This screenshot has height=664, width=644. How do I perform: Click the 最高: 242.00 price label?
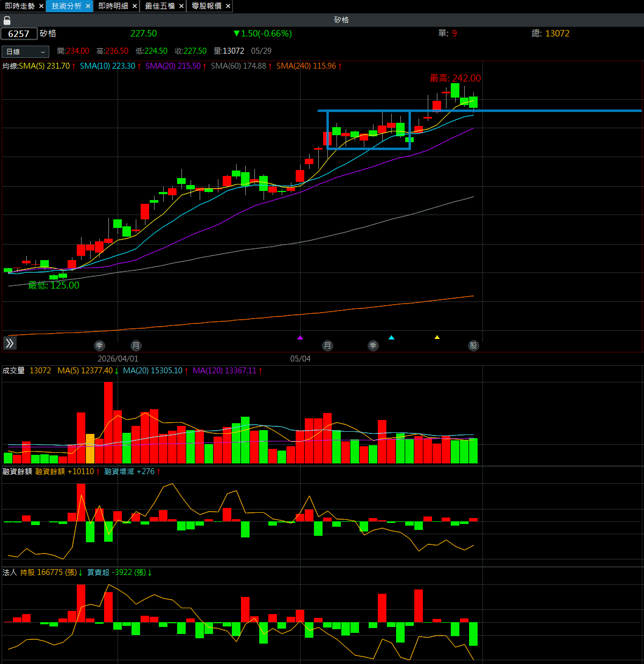click(455, 78)
